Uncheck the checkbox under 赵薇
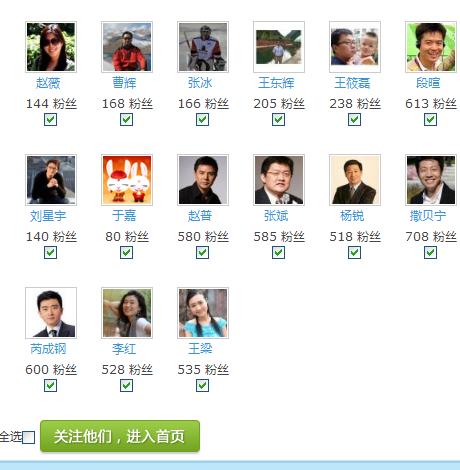The image size is (460, 470). pyautogui.click(x=51, y=119)
